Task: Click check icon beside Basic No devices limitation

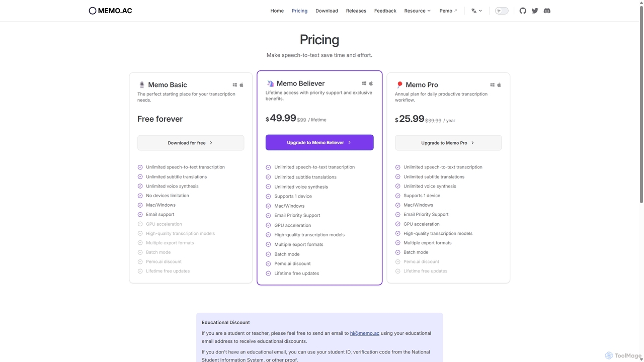Action: coord(140,196)
